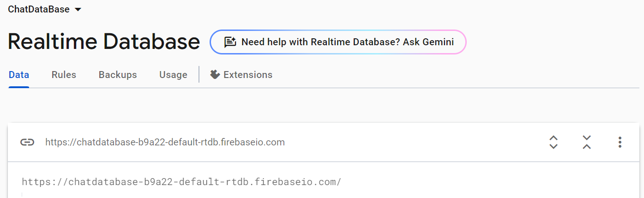Click the vertical divider before Extensions
This screenshot has height=198, width=644.
199,74
